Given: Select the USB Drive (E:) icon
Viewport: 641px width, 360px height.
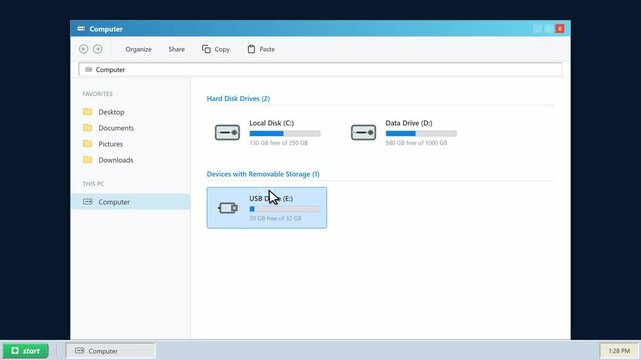Looking at the screenshot, I should point(228,208).
